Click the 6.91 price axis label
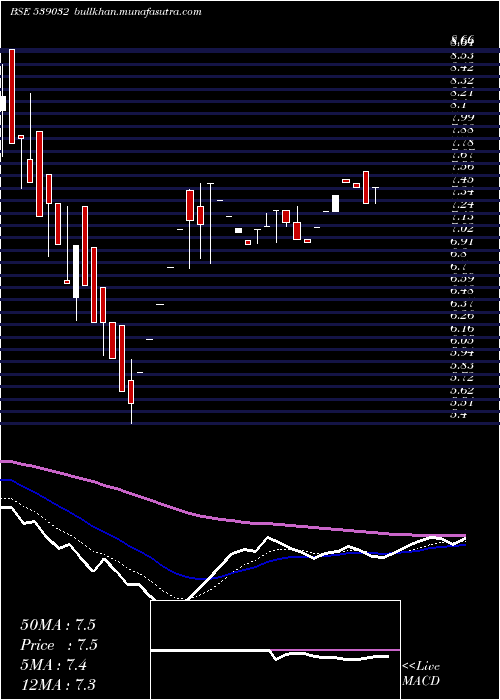Image resolution: width=500 pixels, height=700 pixels. click(x=462, y=242)
